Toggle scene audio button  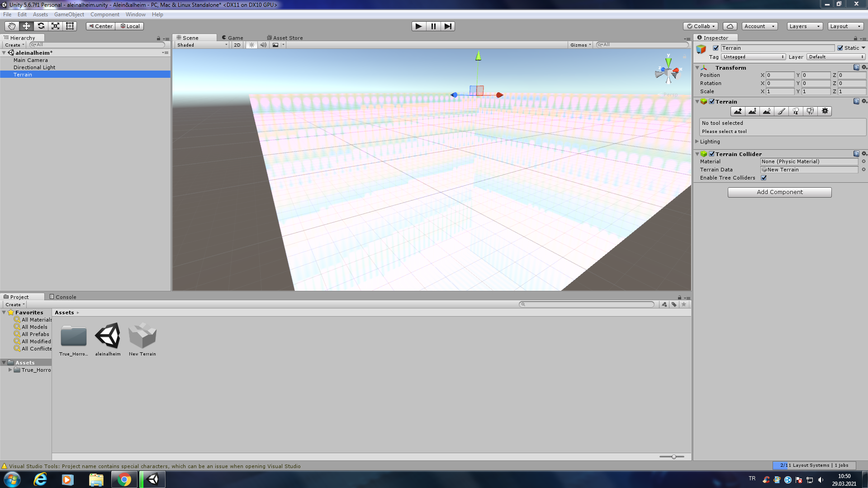point(263,45)
